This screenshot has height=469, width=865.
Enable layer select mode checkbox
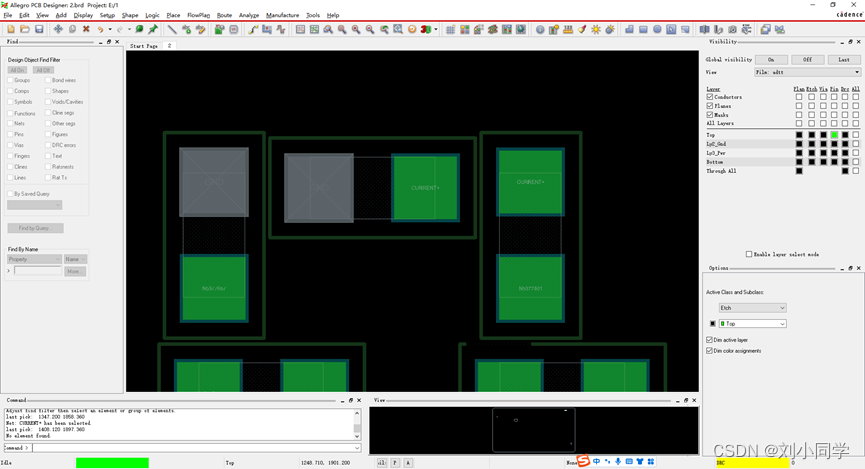pos(749,254)
